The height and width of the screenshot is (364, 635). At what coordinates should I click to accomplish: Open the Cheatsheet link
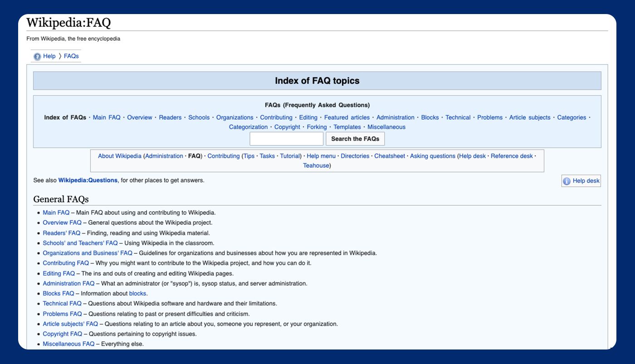point(389,156)
